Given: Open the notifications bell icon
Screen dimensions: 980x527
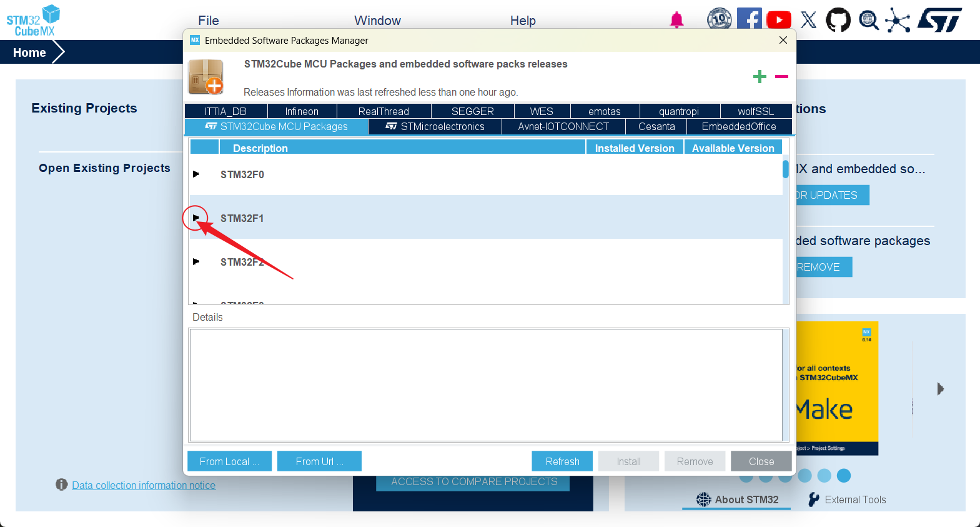Looking at the screenshot, I should (x=676, y=20).
